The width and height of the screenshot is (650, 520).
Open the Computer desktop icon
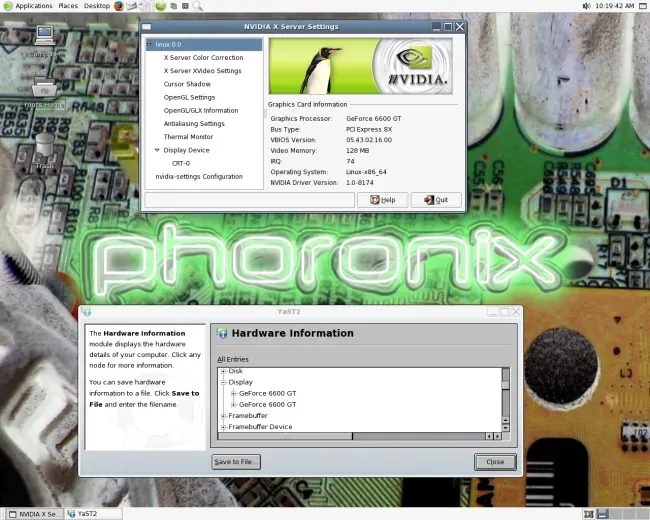coord(44,41)
